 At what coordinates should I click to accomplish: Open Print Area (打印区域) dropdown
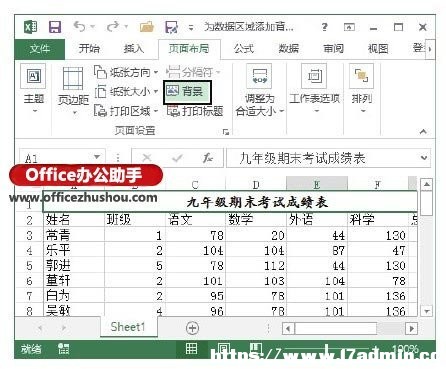126,111
